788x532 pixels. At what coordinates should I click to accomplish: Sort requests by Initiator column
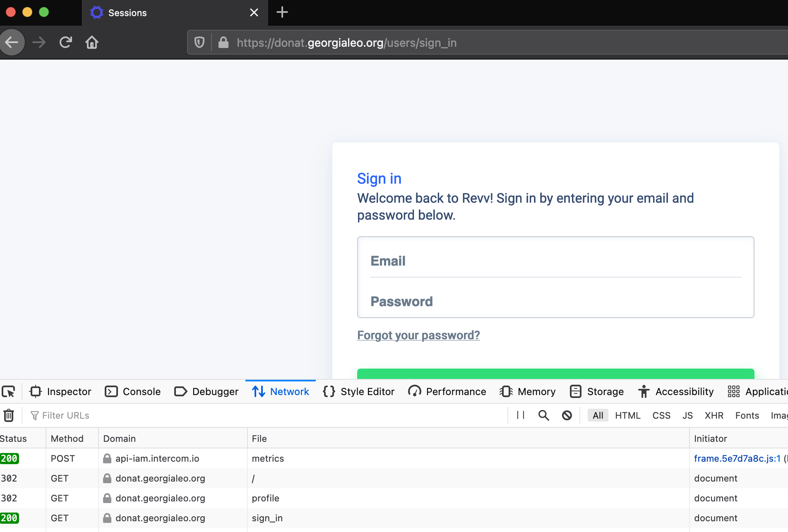pos(739,439)
